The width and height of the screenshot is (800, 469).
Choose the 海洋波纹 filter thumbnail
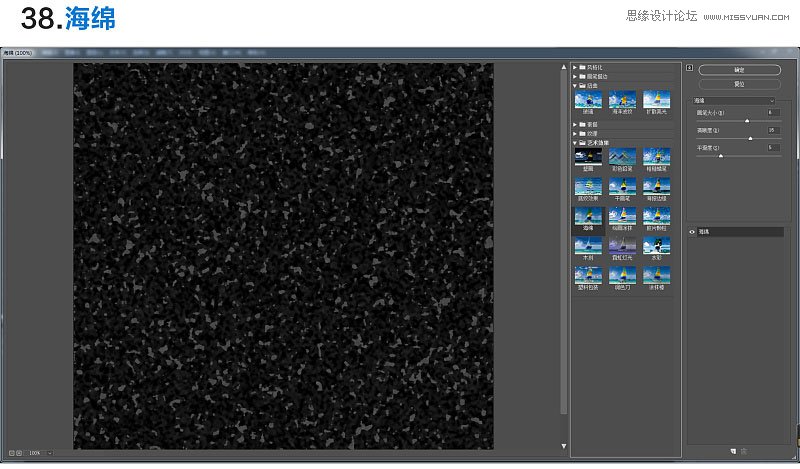coord(622,102)
